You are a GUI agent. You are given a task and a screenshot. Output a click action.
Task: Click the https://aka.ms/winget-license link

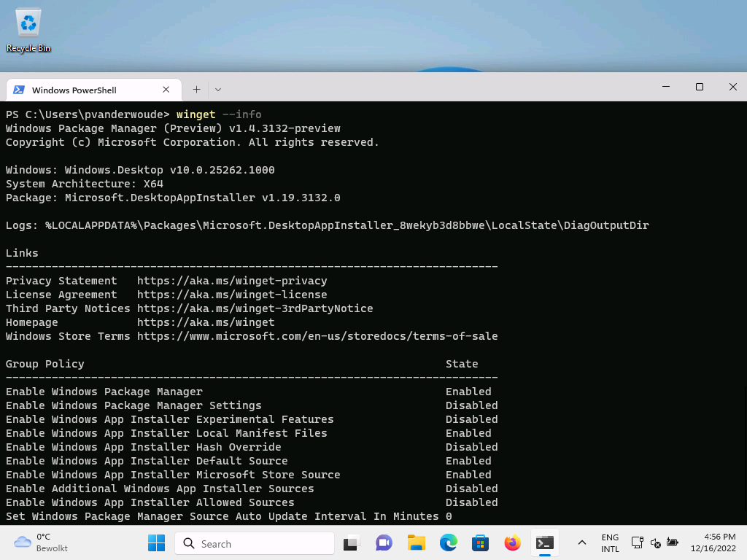coord(232,295)
